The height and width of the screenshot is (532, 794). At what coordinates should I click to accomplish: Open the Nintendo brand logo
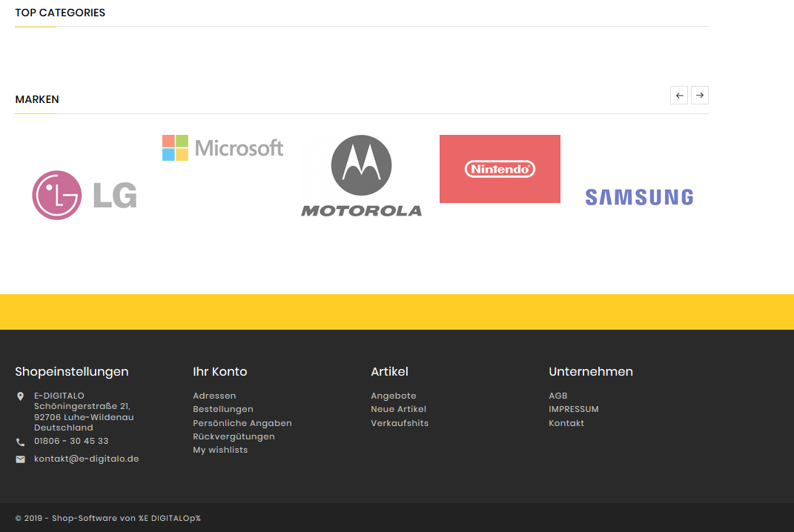(500, 168)
